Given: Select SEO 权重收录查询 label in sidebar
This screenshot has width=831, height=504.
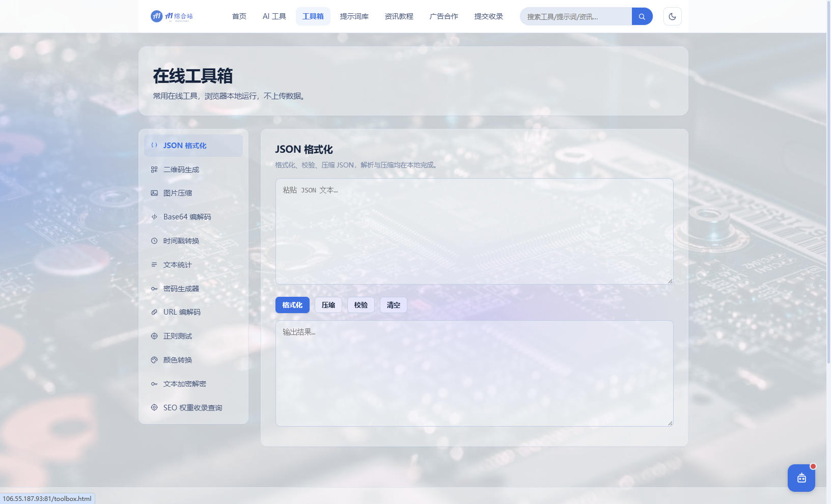Looking at the screenshot, I should tap(192, 407).
